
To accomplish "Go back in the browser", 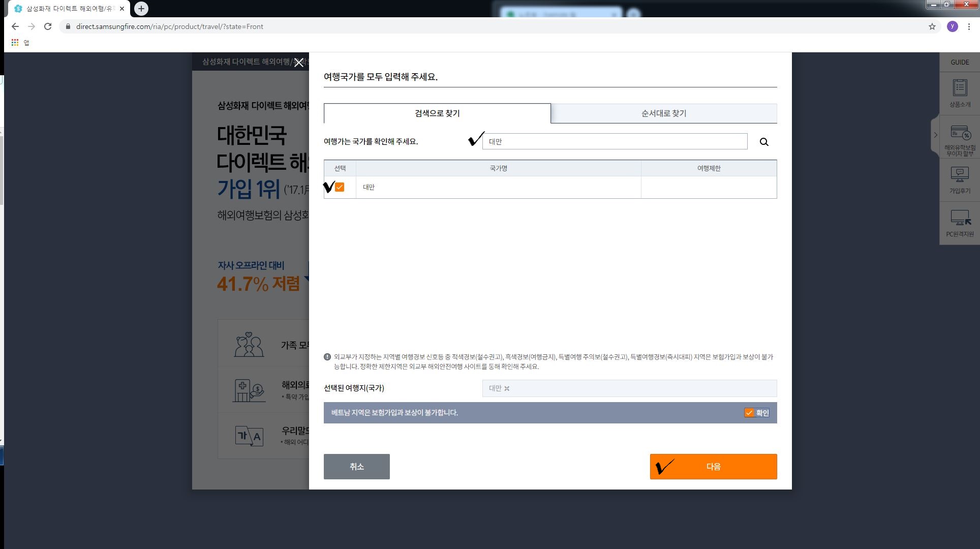I will coord(15,26).
